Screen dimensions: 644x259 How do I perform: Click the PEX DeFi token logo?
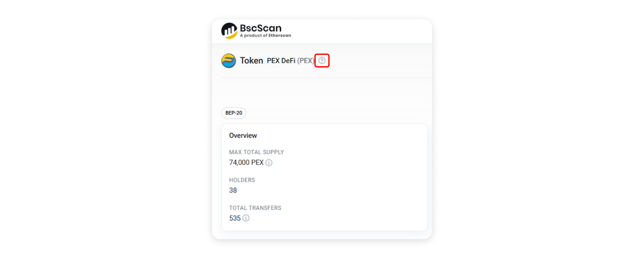[x=228, y=61]
